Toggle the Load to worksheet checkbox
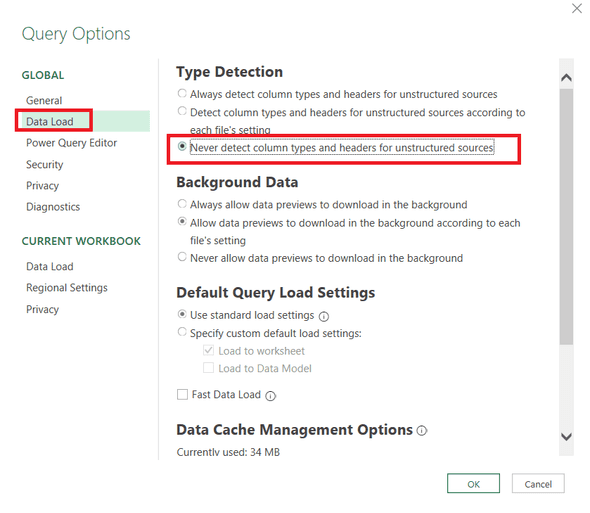 coord(208,350)
